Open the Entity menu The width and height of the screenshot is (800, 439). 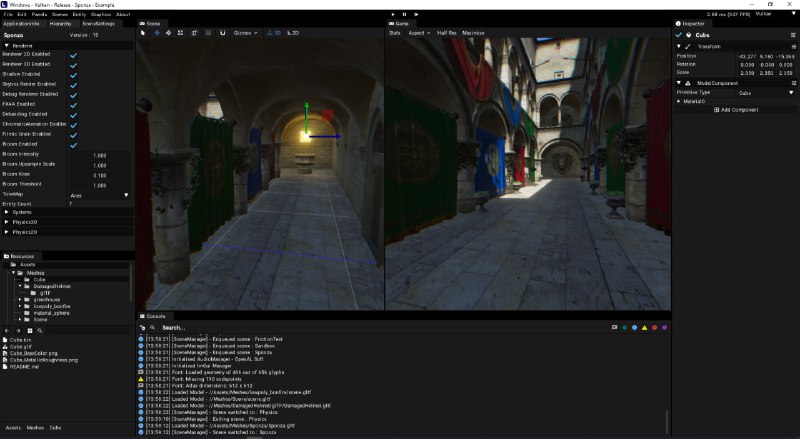coord(79,14)
